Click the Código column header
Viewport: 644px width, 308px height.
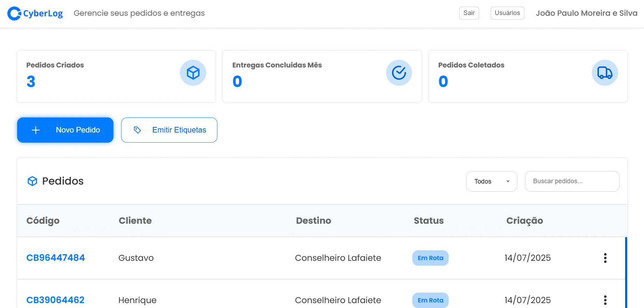[43, 221]
